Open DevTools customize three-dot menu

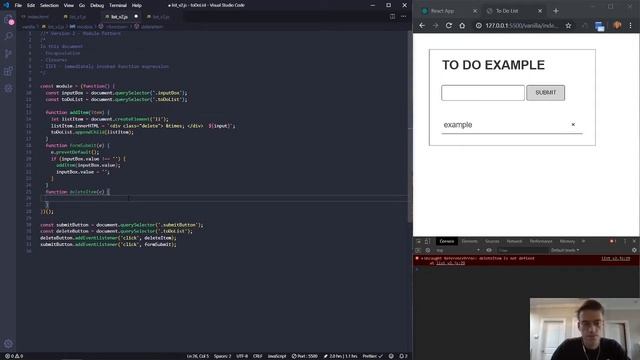(624, 241)
